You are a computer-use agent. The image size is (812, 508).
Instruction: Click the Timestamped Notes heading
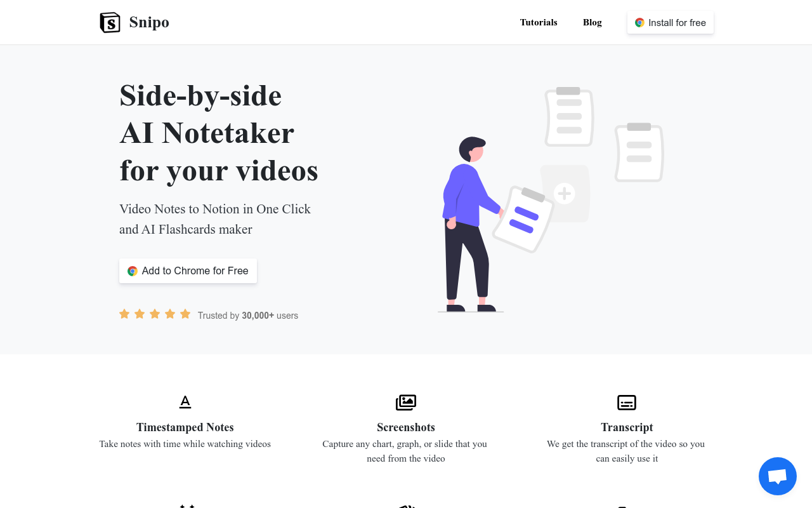click(185, 427)
